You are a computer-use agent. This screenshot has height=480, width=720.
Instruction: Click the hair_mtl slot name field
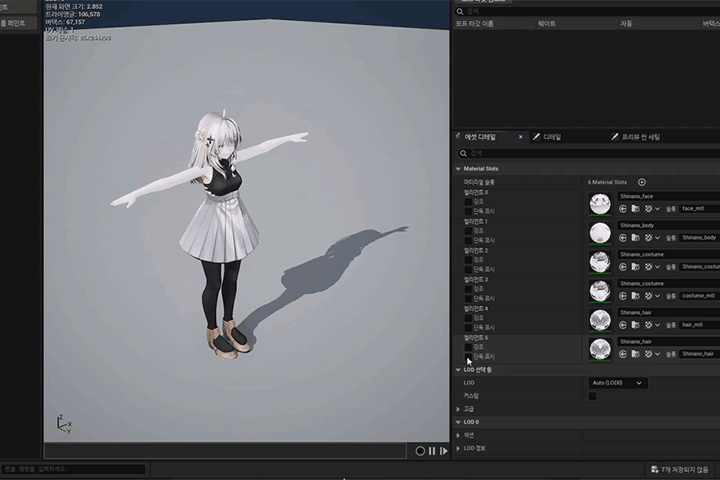tap(699, 325)
